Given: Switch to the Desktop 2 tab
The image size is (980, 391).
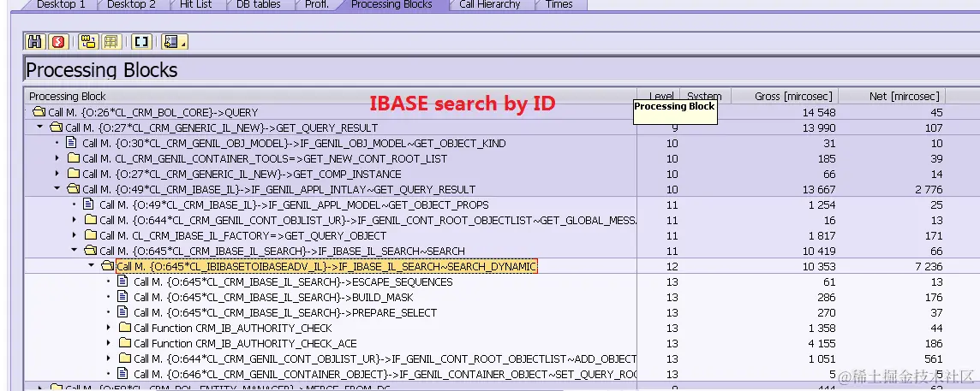Looking at the screenshot, I should [x=130, y=5].
